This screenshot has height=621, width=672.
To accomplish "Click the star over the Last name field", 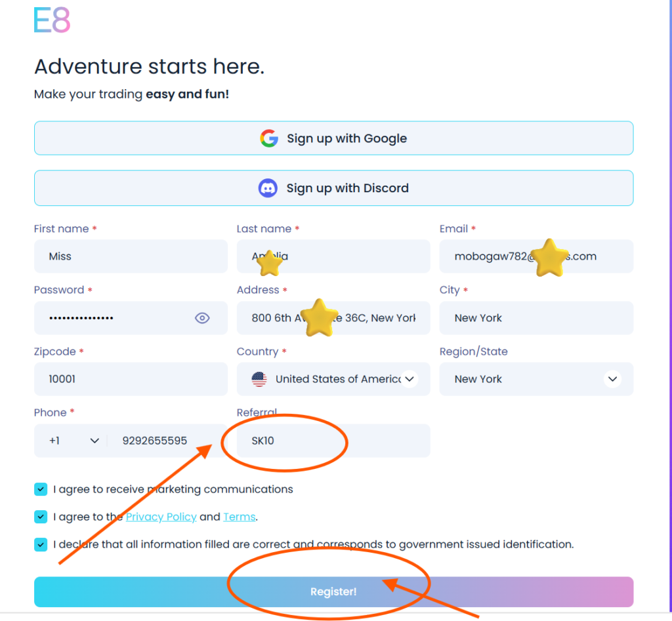I will click(269, 263).
